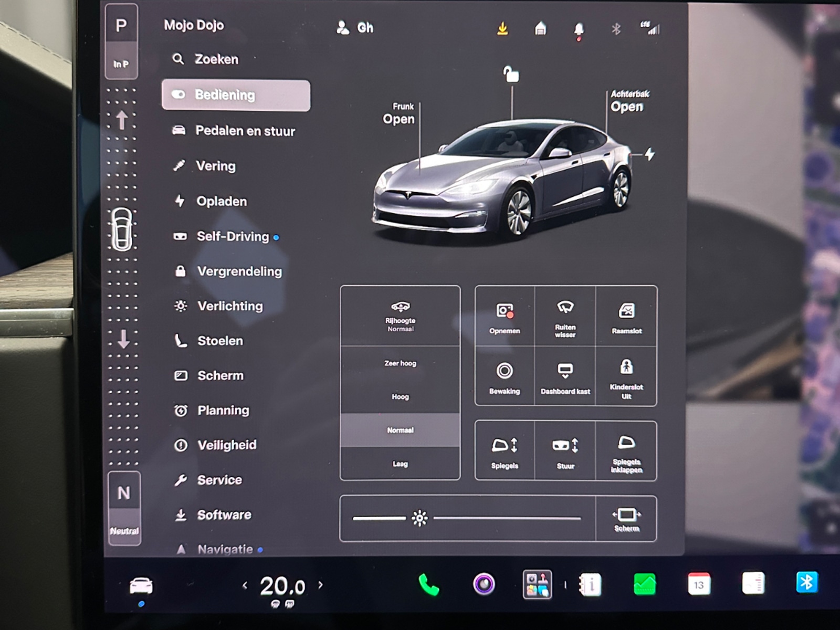The image size is (840, 630).
Task: Open the Software menu
Action: (x=213, y=515)
